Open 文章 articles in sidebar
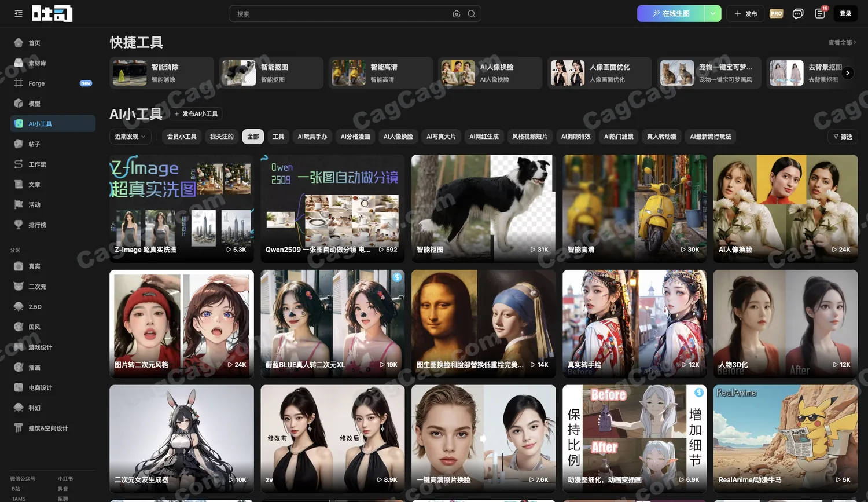 coord(53,185)
